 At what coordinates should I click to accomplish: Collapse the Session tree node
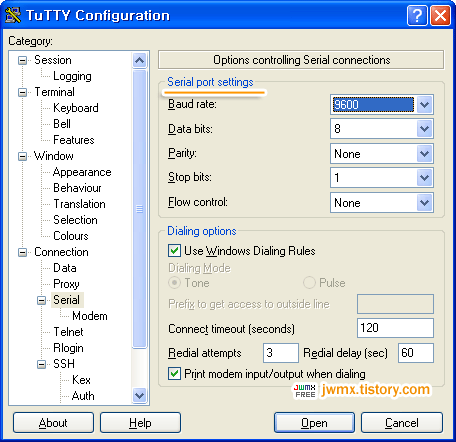[22, 60]
